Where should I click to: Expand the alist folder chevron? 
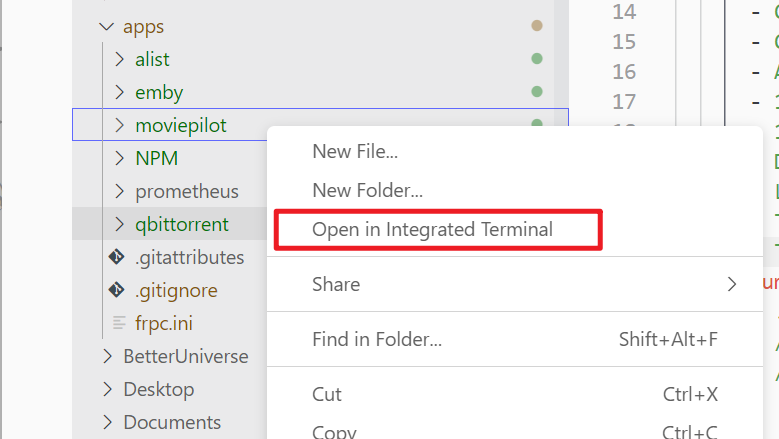click(120, 60)
